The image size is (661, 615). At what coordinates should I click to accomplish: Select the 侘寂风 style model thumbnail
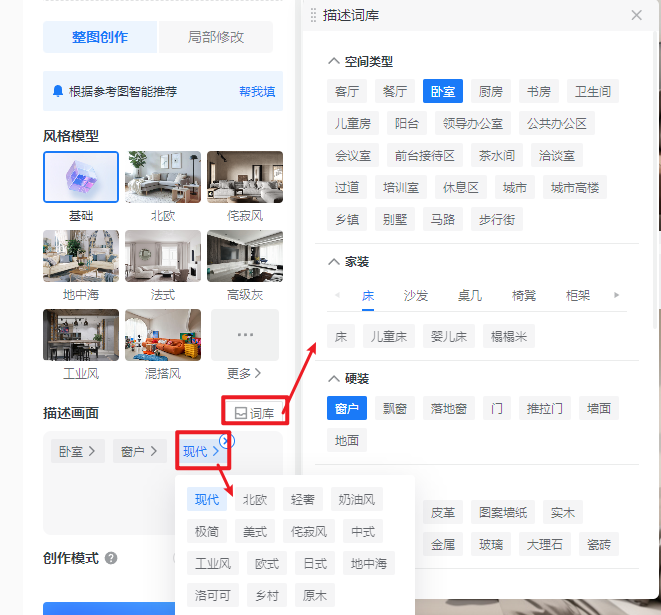coord(245,177)
